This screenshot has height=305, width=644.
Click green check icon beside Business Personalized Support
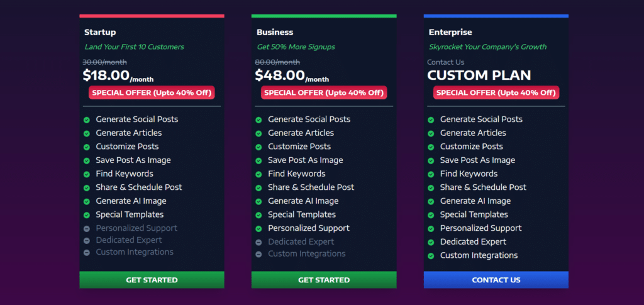(258, 228)
